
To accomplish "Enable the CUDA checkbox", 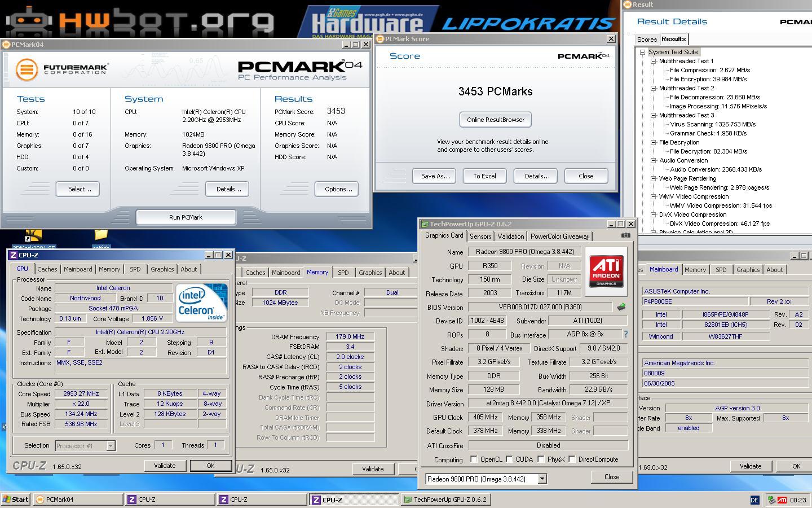I will pyautogui.click(x=509, y=459).
